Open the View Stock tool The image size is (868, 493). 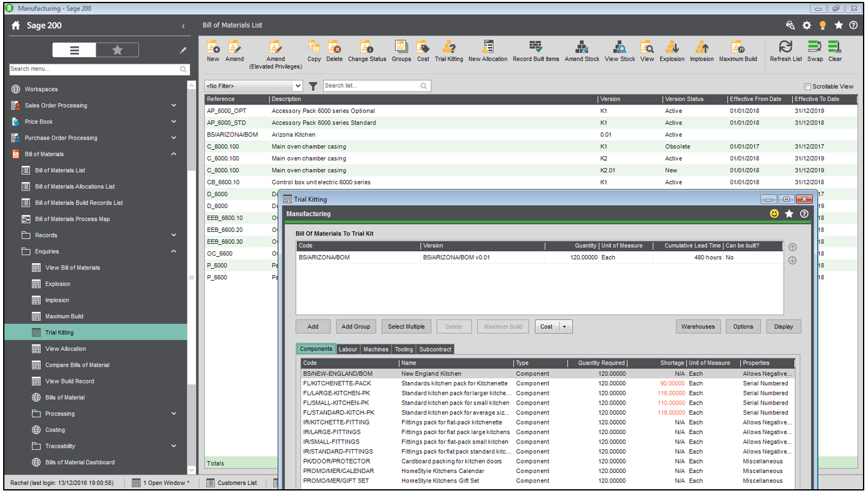coord(620,51)
